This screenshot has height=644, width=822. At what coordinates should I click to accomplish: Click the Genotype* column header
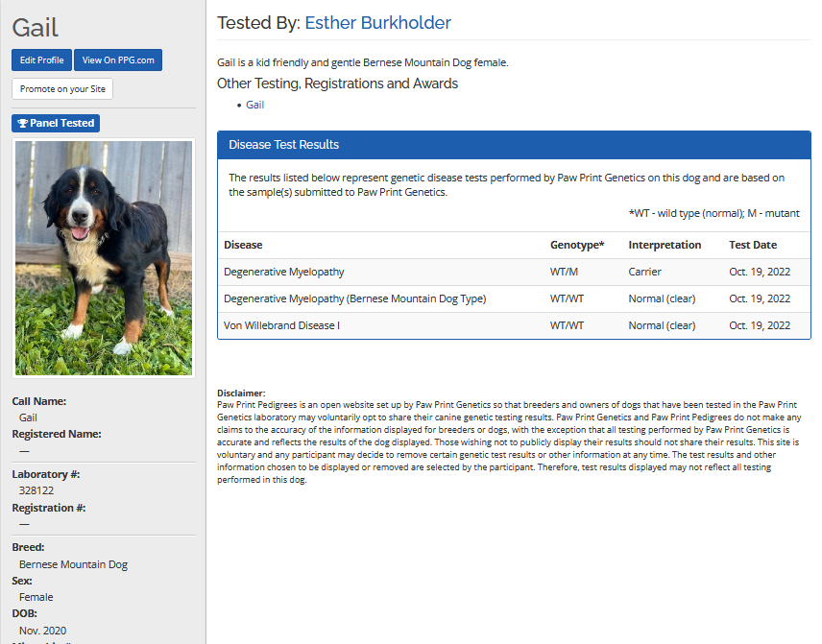576,245
